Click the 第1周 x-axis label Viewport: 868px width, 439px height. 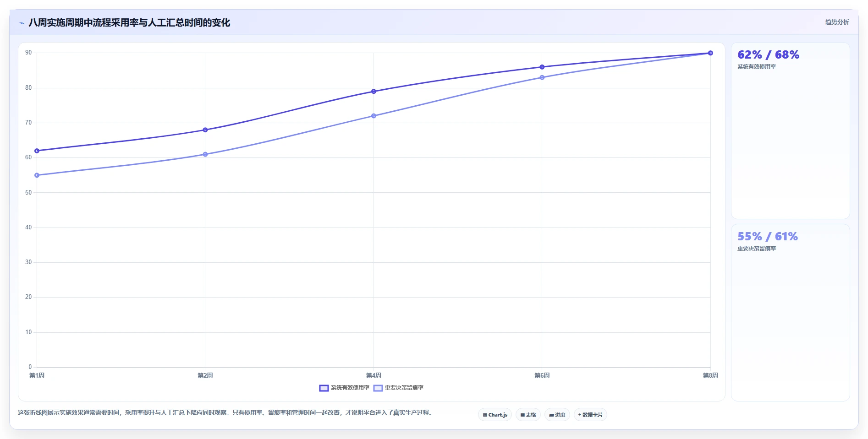pos(37,375)
